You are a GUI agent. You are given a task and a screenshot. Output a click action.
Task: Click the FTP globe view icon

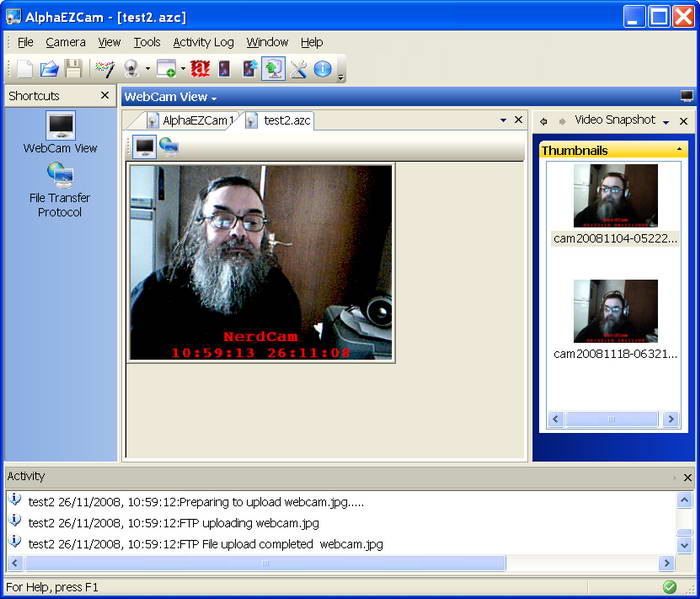click(x=169, y=146)
